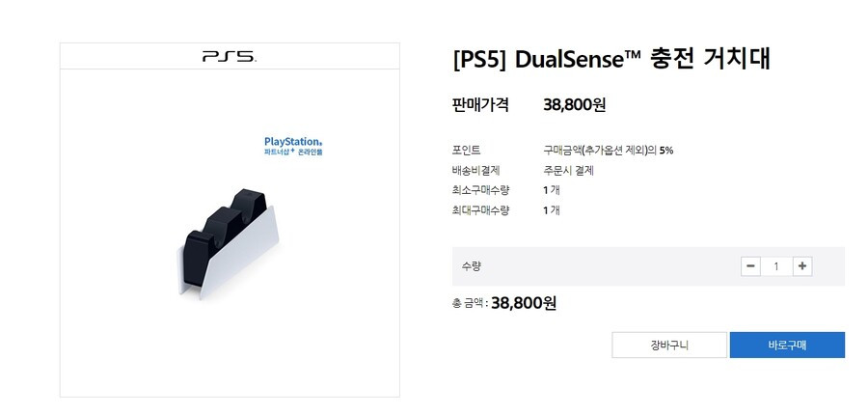Image resolution: width=868 pixels, height=415 pixels.
Task: Click the PS5 logo above product image
Action: pos(230,57)
